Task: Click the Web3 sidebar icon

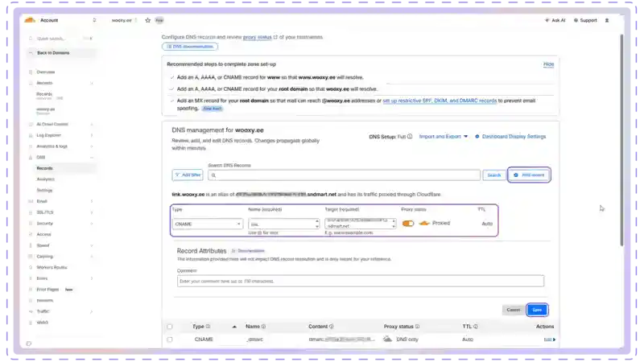Action: 31,323
